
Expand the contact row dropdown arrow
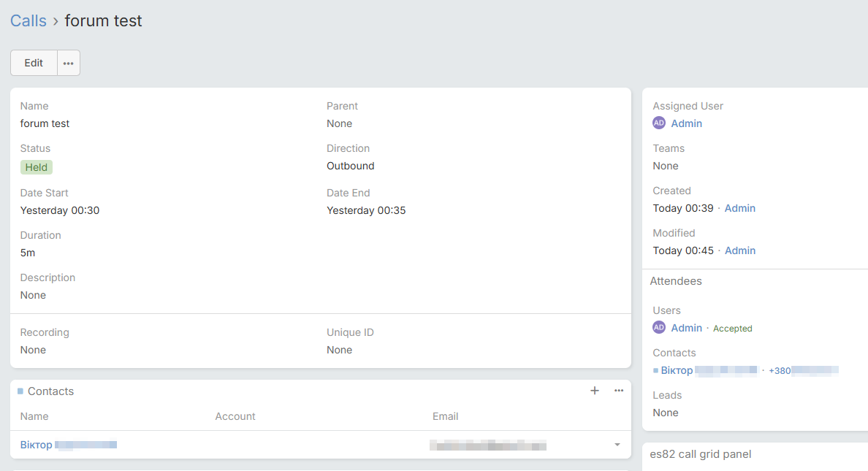617,445
